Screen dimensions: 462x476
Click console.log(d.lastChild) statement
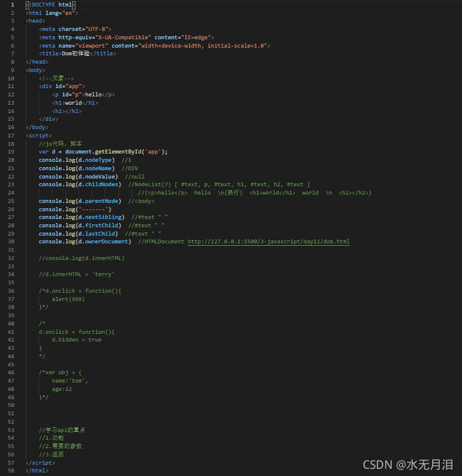78,234
